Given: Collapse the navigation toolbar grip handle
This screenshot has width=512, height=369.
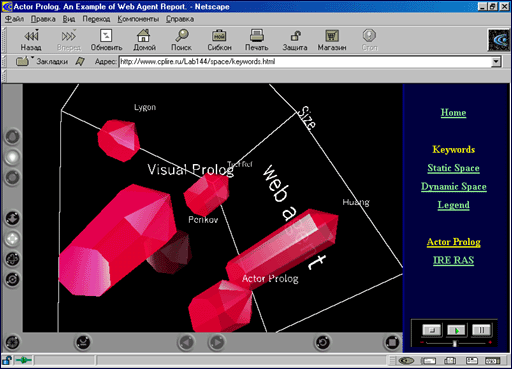Looking at the screenshot, I should coord(4,40).
